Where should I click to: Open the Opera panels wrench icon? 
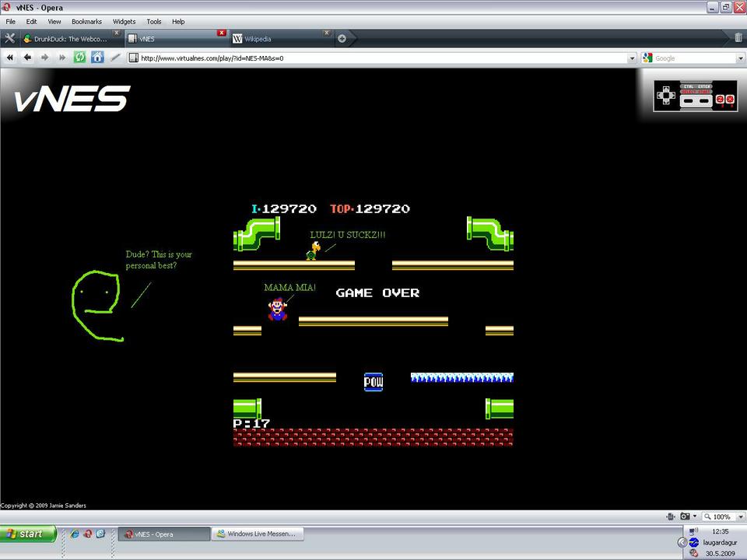(x=9, y=39)
